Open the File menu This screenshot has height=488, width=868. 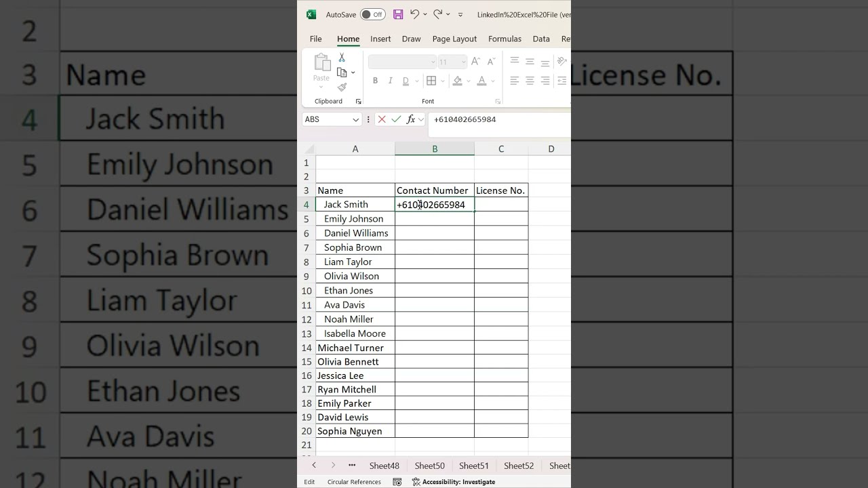[x=316, y=39]
